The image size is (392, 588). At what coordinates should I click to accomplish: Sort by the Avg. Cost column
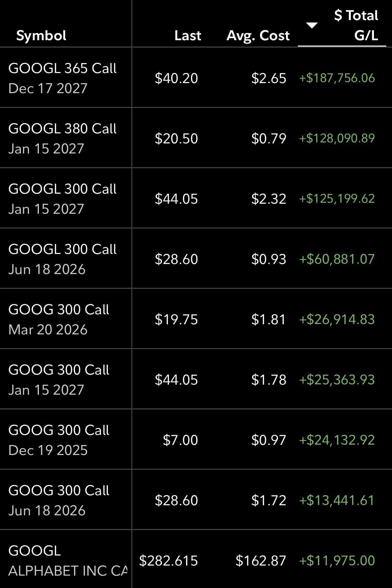(258, 36)
